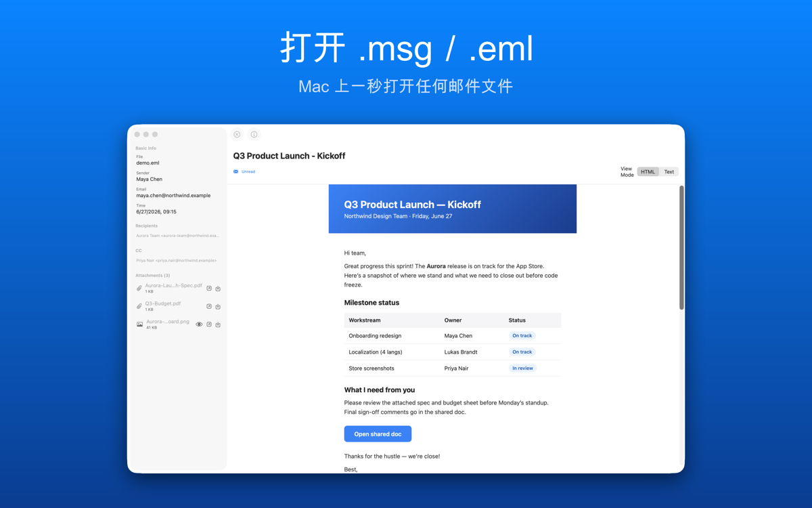Click the paperclip icon beside Aurora-Lau...h-Spec.pdf
812x508 pixels.
(139, 289)
